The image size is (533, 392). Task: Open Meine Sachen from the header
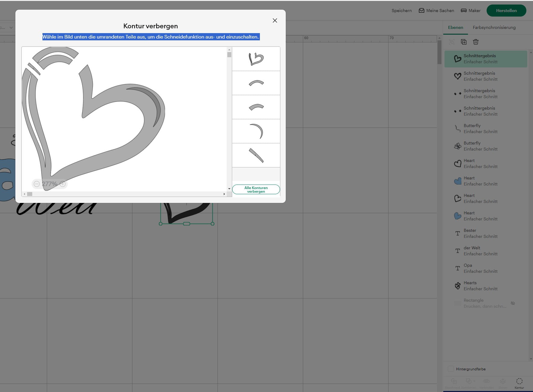pyautogui.click(x=436, y=11)
